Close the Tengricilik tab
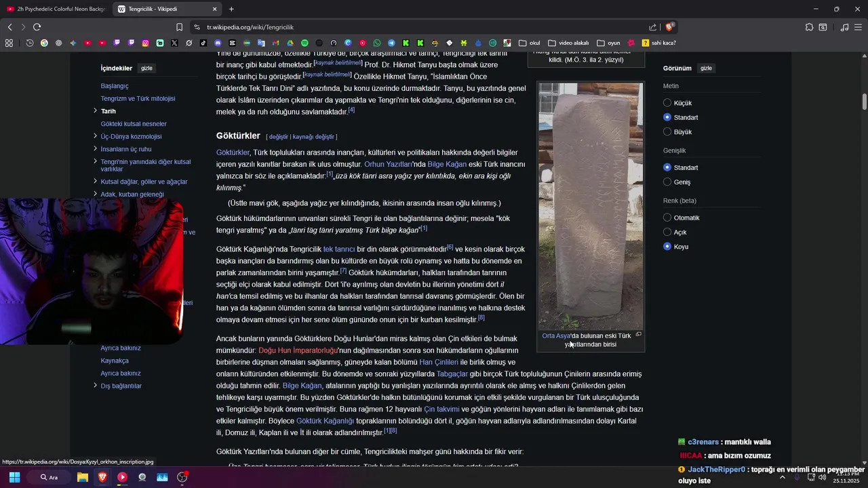Image resolution: width=868 pixels, height=488 pixels. point(215,9)
